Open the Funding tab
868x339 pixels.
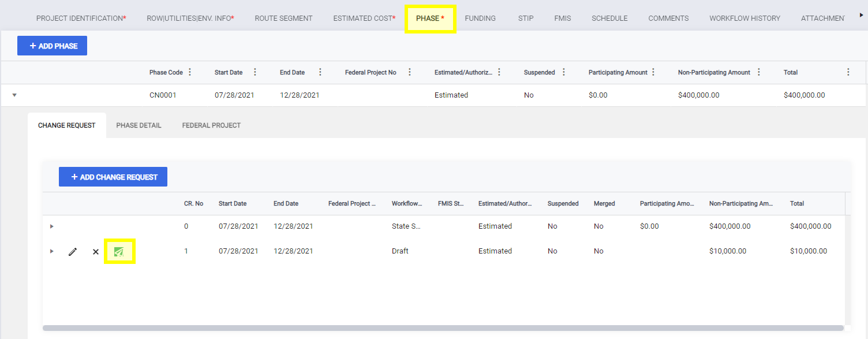pyautogui.click(x=480, y=18)
